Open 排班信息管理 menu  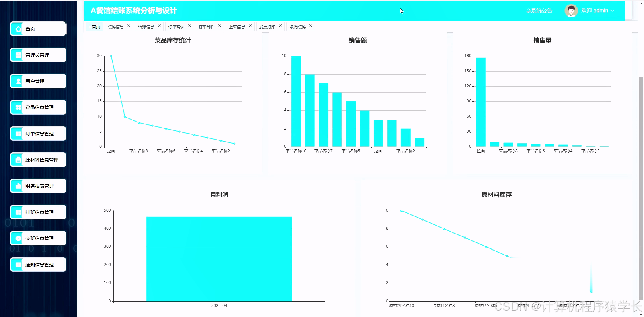(x=38, y=212)
